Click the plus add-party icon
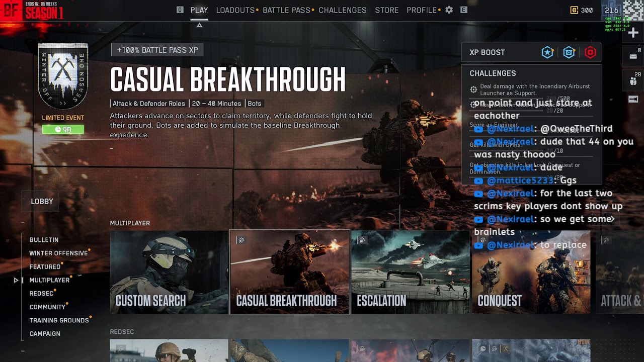Image resolution: width=644 pixels, height=362 pixels. 633,33
